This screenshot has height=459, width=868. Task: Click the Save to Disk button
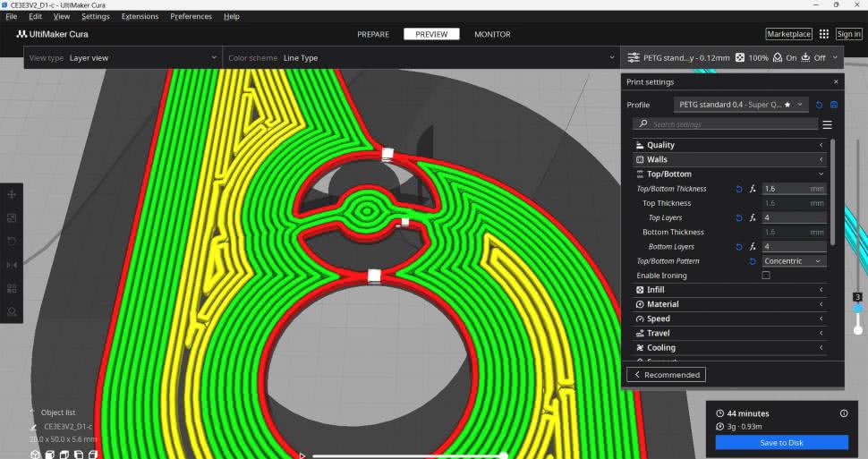tap(780, 442)
